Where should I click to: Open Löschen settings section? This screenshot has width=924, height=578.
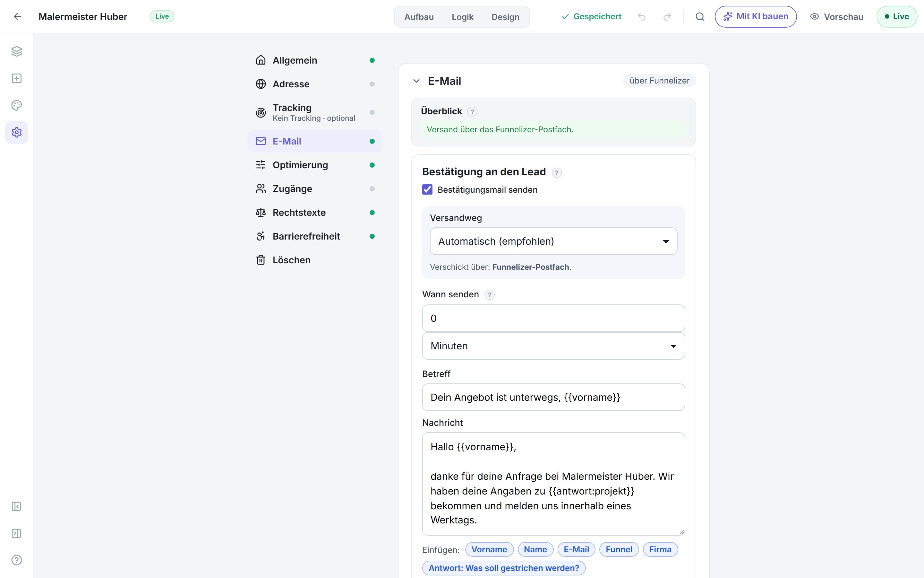pyautogui.click(x=315, y=260)
